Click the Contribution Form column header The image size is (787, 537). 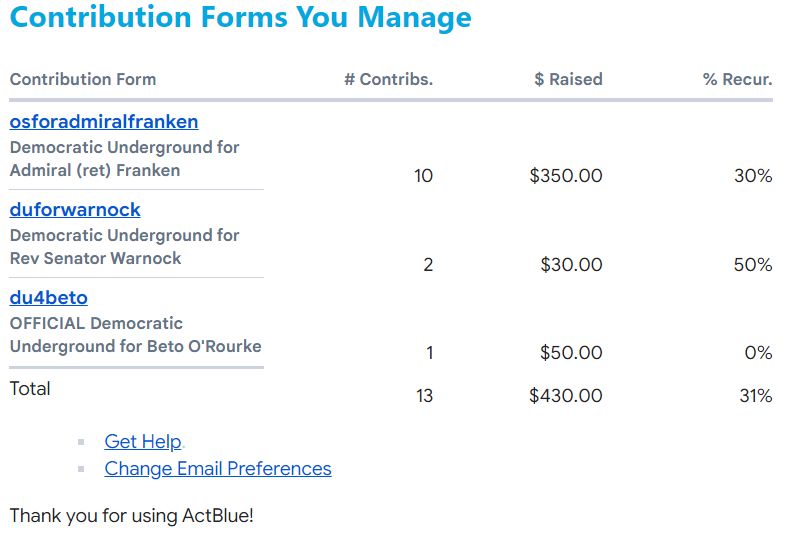[83, 80]
